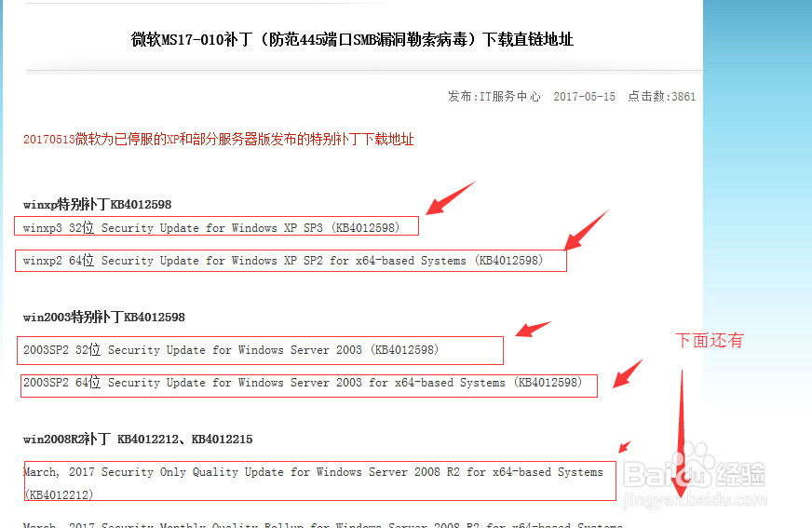Click the hit counter 点击数:3861
Viewport: 812px width, 528px height.
coord(661,96)
